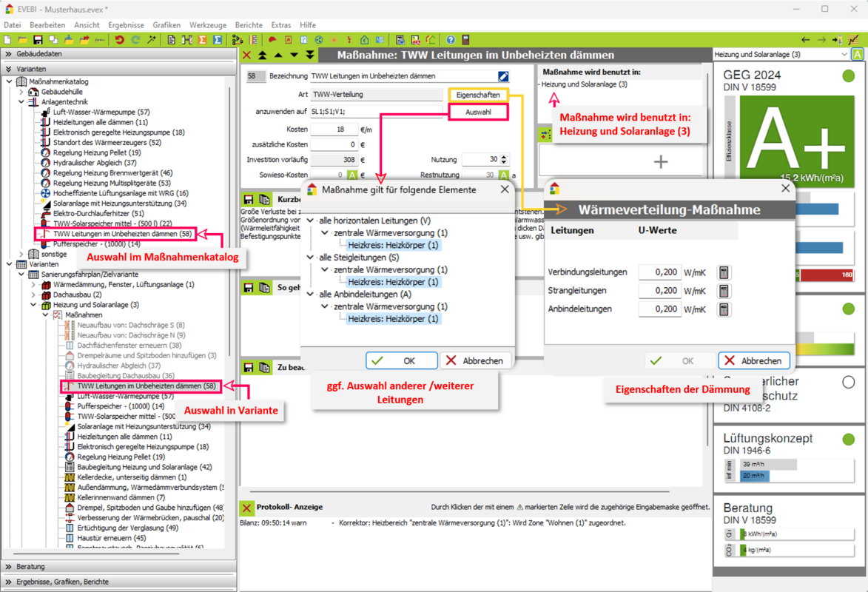The image size is (868, 592).
Task: Click the green house toolbar icon
Action: (364, 40)
